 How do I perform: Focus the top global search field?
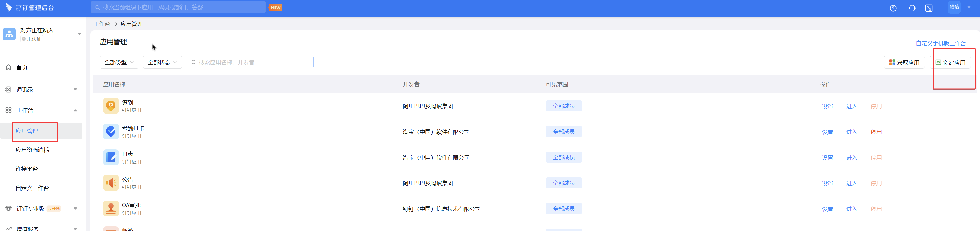click(178, 7)
